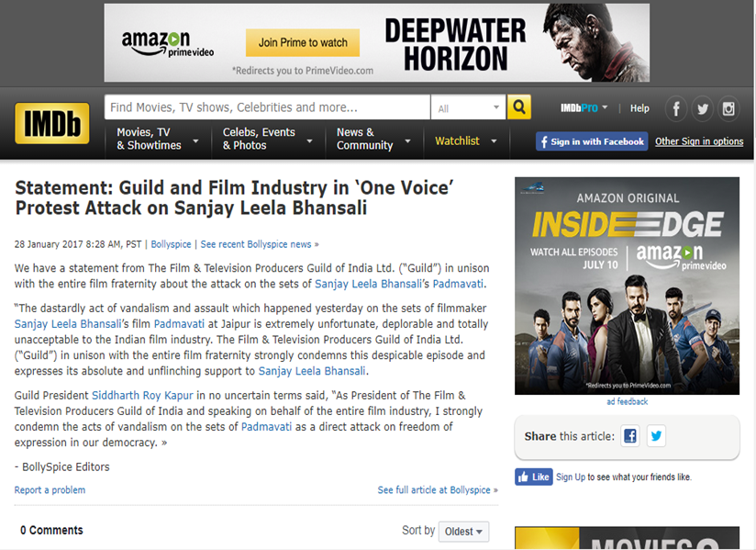
Task: Click the IMDb logo
Action: 52,124
